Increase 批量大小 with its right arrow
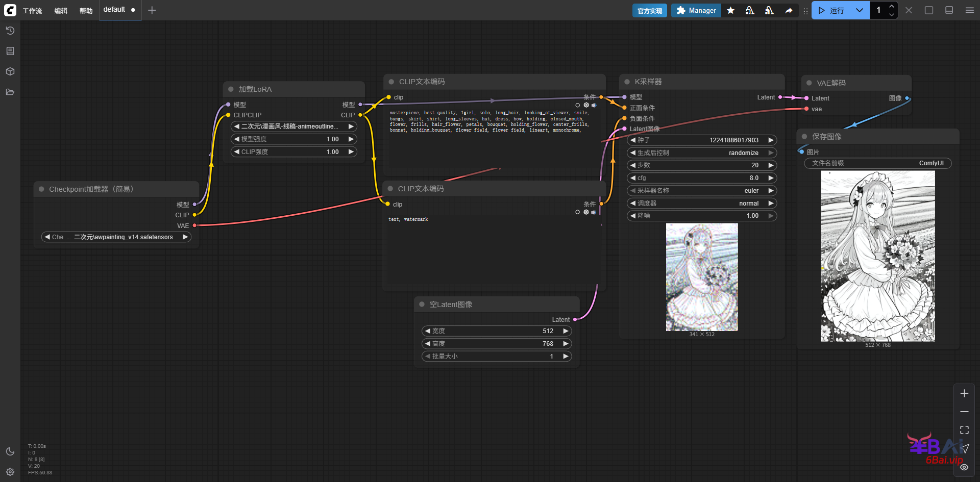The image size is (980, 482). [x=566, y=357]
